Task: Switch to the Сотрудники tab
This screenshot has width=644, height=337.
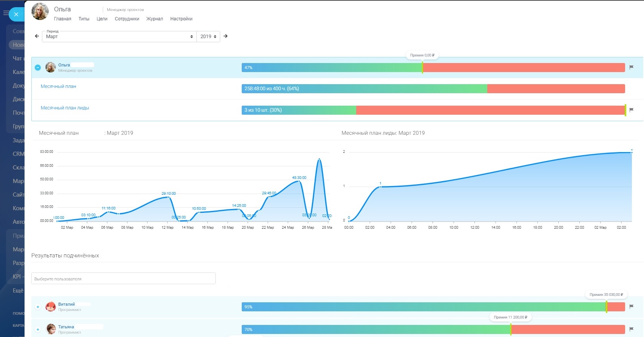Action: (x=127, y=19)
